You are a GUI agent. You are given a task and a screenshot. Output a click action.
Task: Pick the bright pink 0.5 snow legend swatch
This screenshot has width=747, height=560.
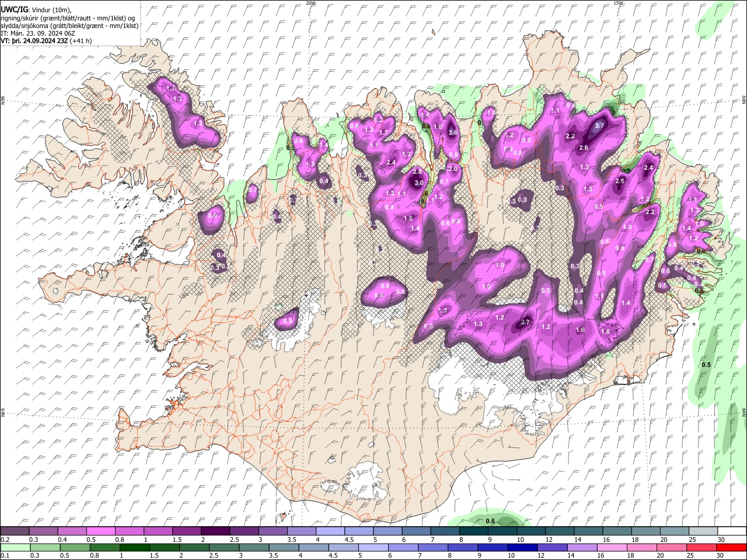coord(101,531)
